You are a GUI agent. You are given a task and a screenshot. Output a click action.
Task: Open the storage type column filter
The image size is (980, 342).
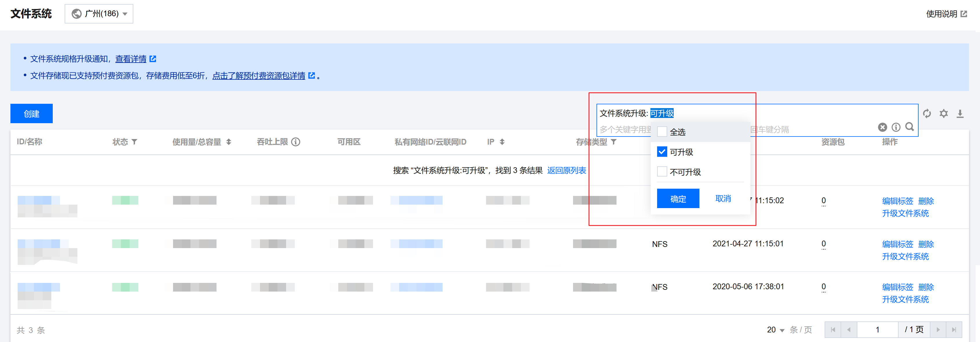614,142
